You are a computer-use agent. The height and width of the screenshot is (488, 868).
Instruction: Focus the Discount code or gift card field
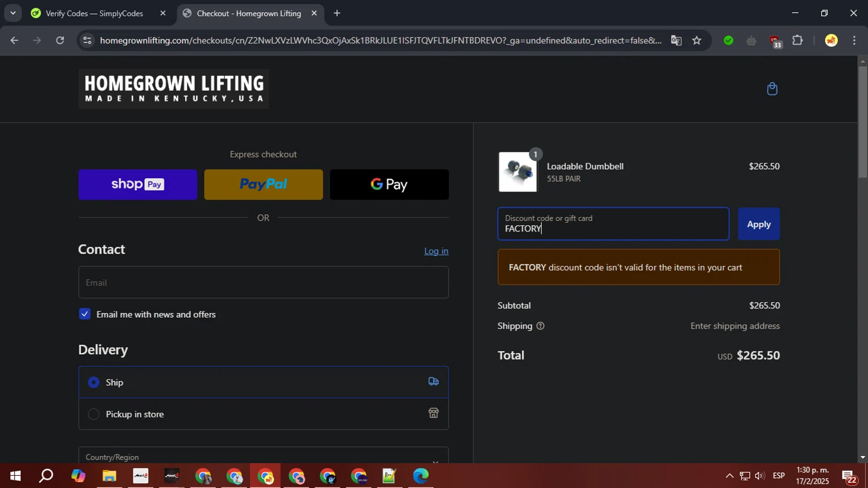613,224
